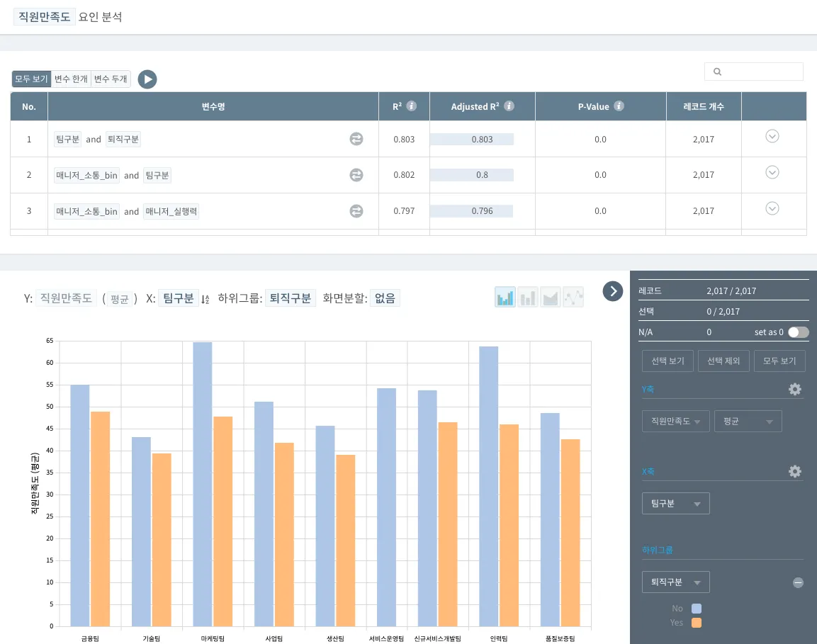Open the 평균 aggregation dropdown
Image resolution: width=817 pixels, height=644 pixels.
click(x=748, y=422)
